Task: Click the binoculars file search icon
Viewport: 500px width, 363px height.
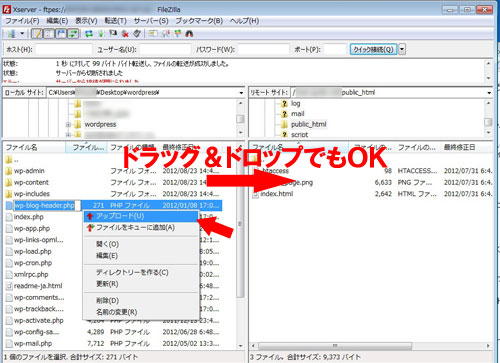Action: (189, 34)
